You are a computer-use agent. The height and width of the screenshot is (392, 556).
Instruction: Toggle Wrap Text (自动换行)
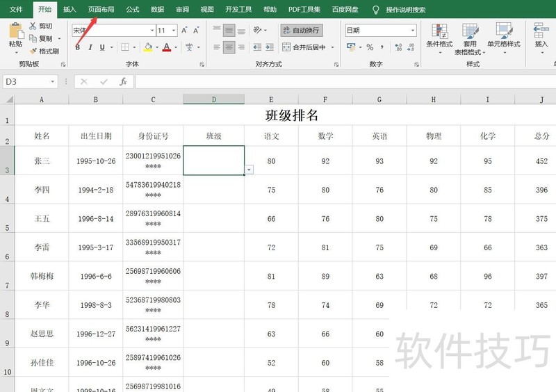pos(302,31)
